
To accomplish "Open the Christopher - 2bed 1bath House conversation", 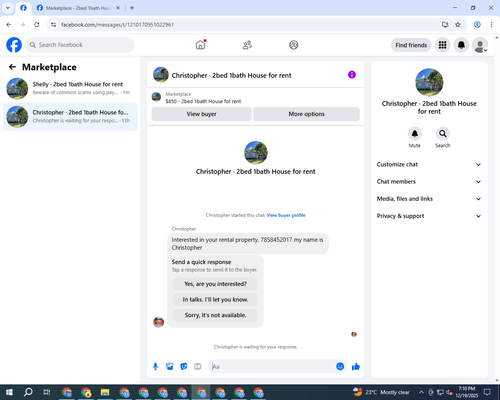I will [x=70, y=117].
